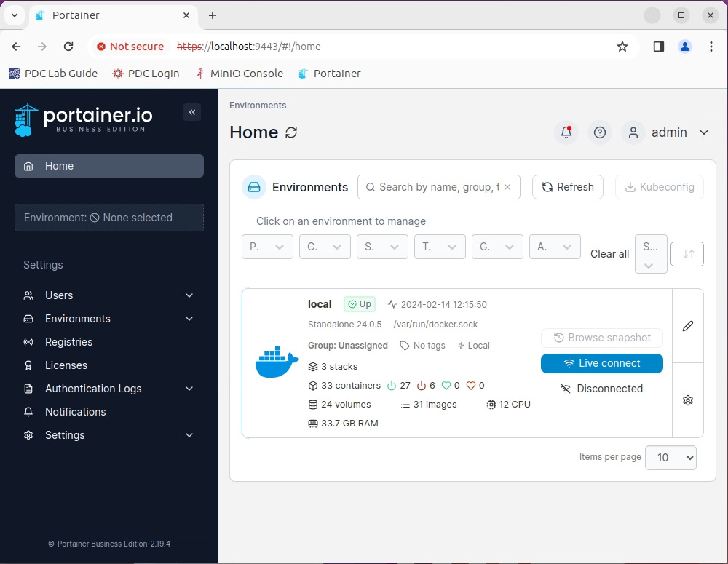This screenshot has height=564, width=728.
Task: Open the Items per page dropdown
Action: (670, 458)
